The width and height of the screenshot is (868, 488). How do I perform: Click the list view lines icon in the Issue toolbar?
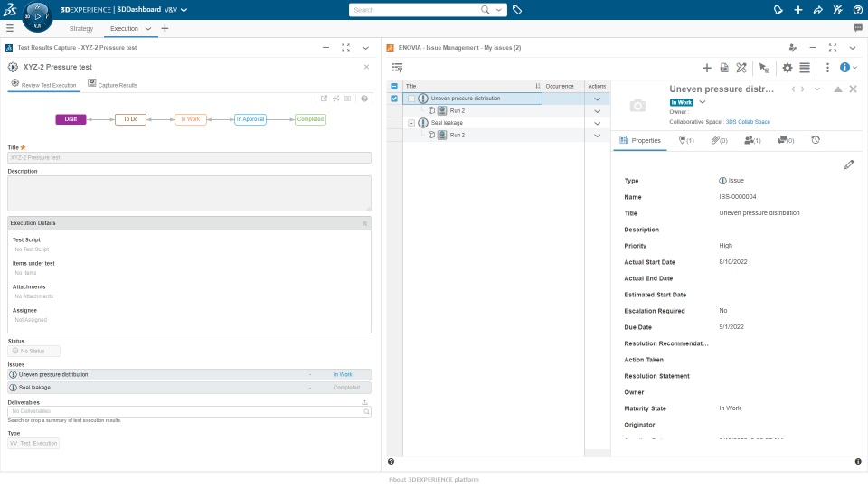click(805, 68)
